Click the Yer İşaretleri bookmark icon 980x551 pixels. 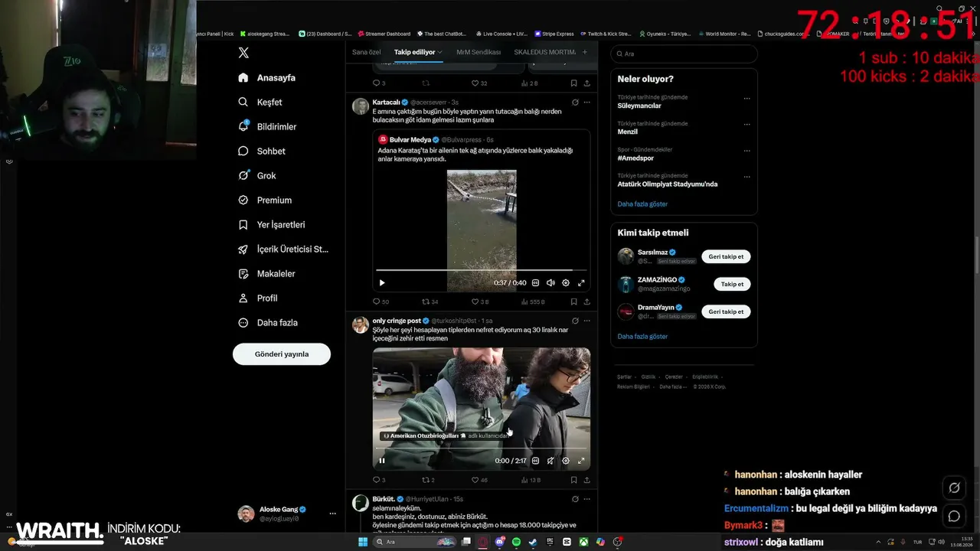point(243,225)
